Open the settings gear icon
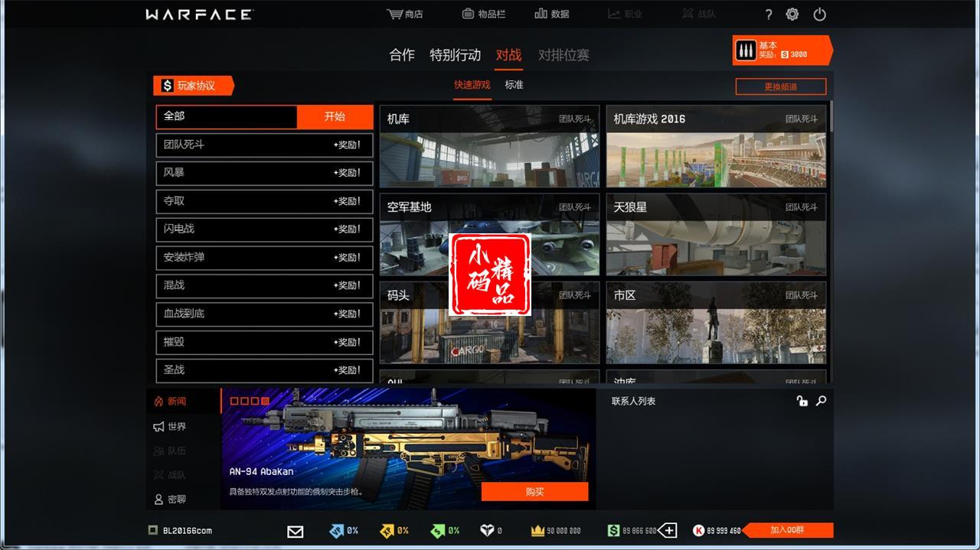Screen dimensions: 980x550 (792, 15)
